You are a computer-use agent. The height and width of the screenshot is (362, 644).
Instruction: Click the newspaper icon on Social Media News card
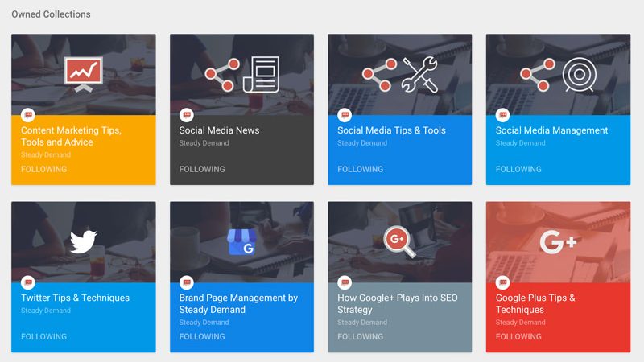click(x=261, y=74)
